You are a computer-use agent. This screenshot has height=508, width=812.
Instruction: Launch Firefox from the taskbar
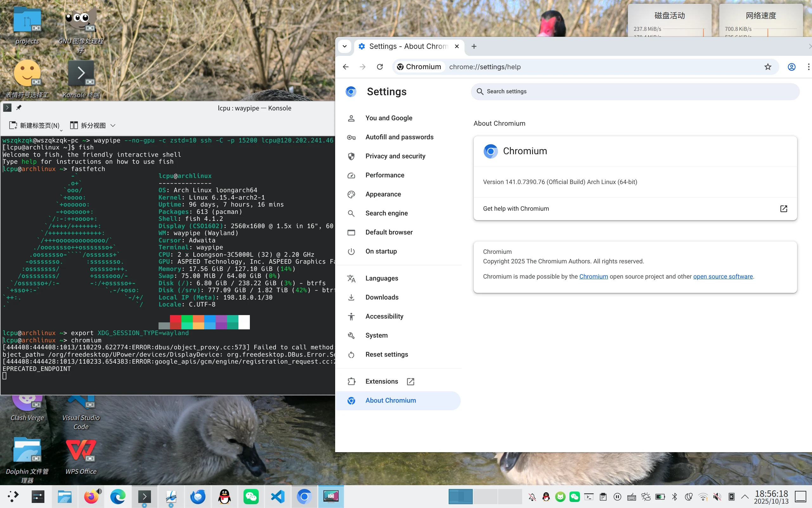[x=91, y=496]
